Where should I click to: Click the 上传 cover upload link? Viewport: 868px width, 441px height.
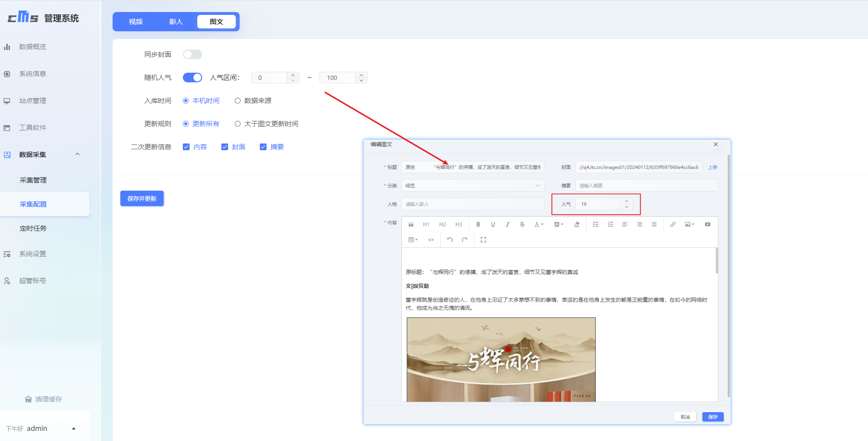point(713,168)
